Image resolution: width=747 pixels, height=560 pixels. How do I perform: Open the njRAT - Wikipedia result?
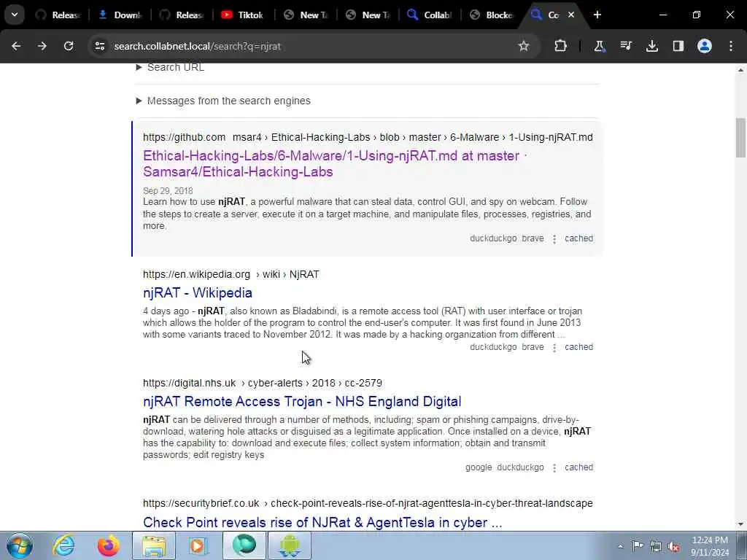tap(197, 293)
